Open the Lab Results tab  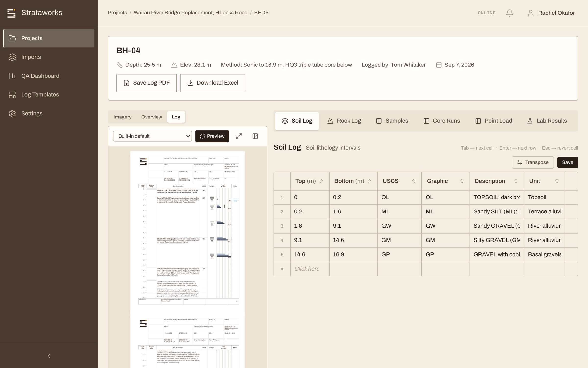pos(547,121)
